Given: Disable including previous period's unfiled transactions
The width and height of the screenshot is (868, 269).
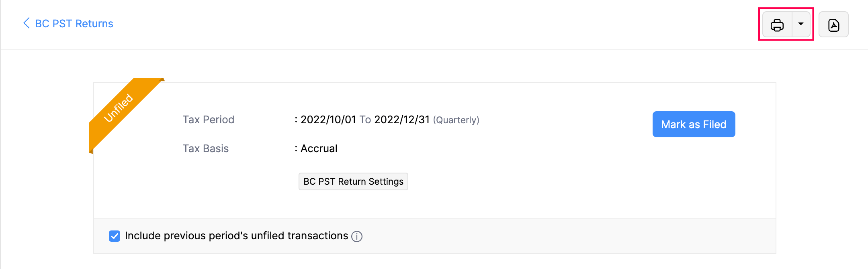Looking at the screenshot, I should (x=114, y=236).
